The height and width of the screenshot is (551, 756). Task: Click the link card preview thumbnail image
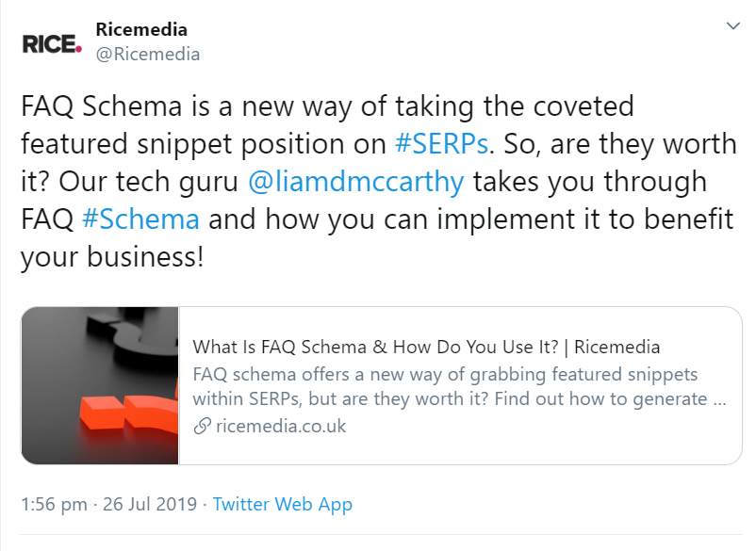[100, 386]
